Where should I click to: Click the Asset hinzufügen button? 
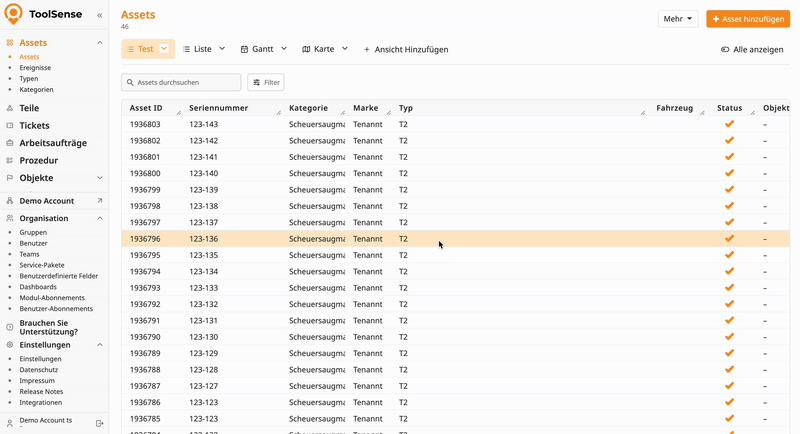(747, 19)
